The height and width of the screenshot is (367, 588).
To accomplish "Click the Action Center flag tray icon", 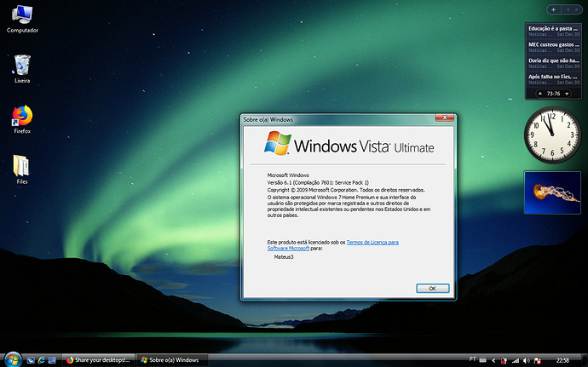I will 537,361.
